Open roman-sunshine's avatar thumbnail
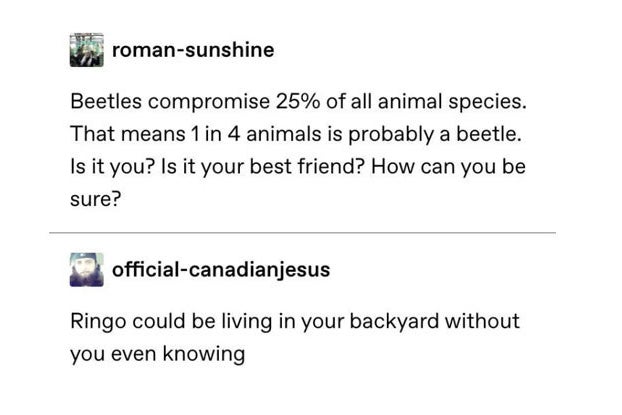 point(86,50)
